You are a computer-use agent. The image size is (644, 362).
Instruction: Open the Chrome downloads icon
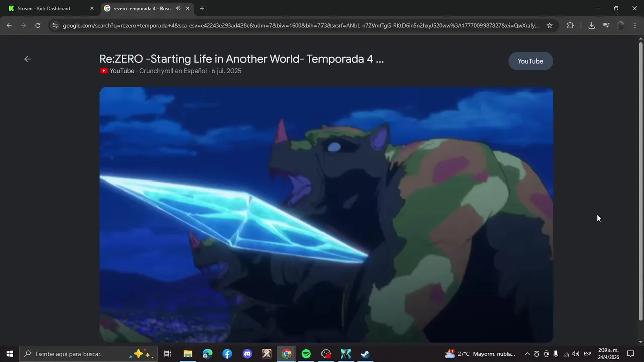(592, 25)
